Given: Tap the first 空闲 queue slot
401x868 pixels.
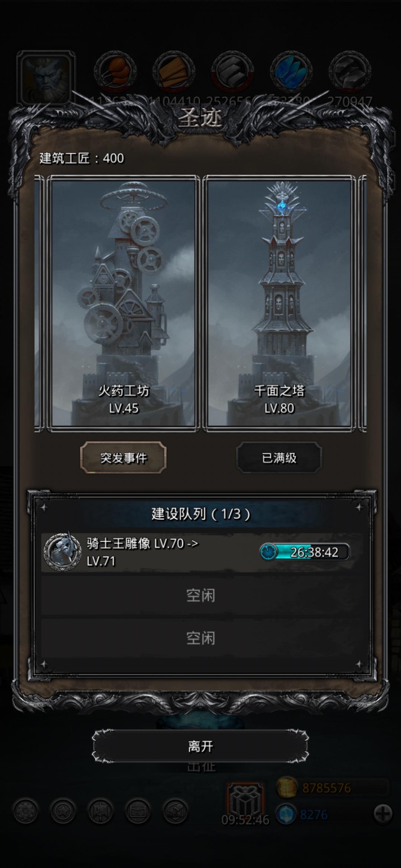Looking at the screenshot, I should [200, 595].
